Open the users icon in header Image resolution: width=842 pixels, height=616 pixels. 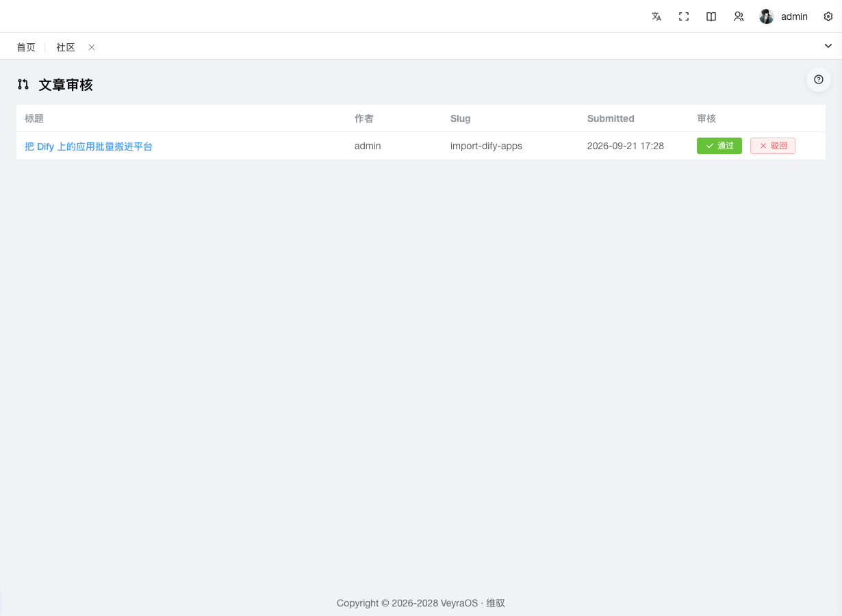(739, 16)
